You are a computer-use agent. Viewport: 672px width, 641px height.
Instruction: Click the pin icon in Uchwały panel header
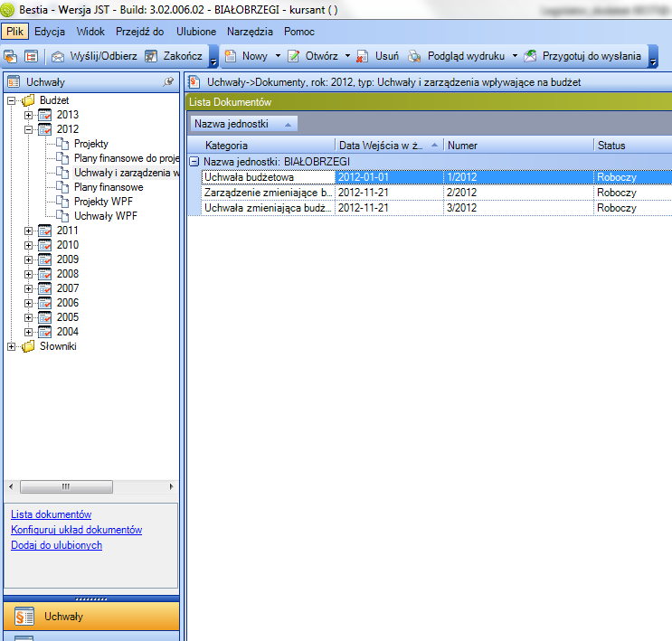click(x=168, y=81)
